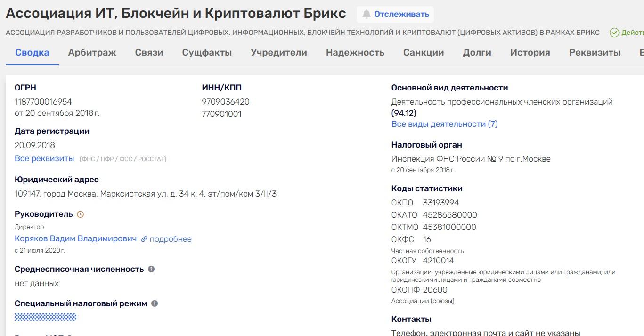
Task: Go to the Учредители tab
Action: pos(279,52)
